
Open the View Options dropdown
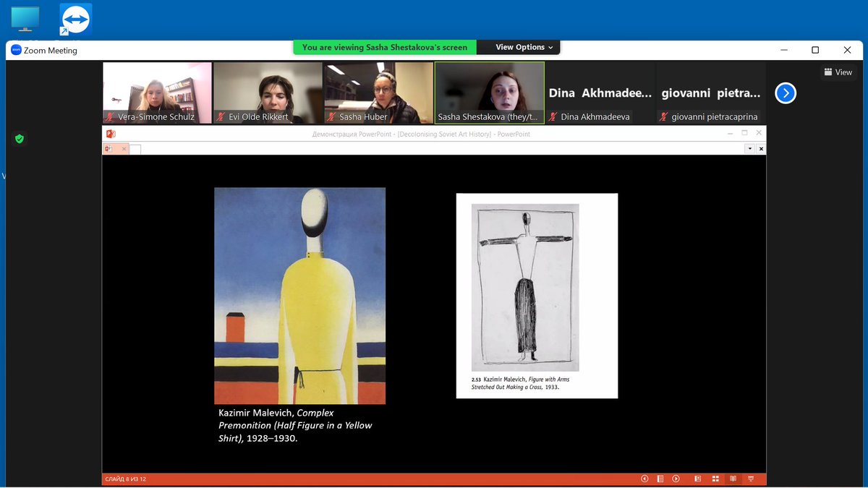(x=524, y=47)
